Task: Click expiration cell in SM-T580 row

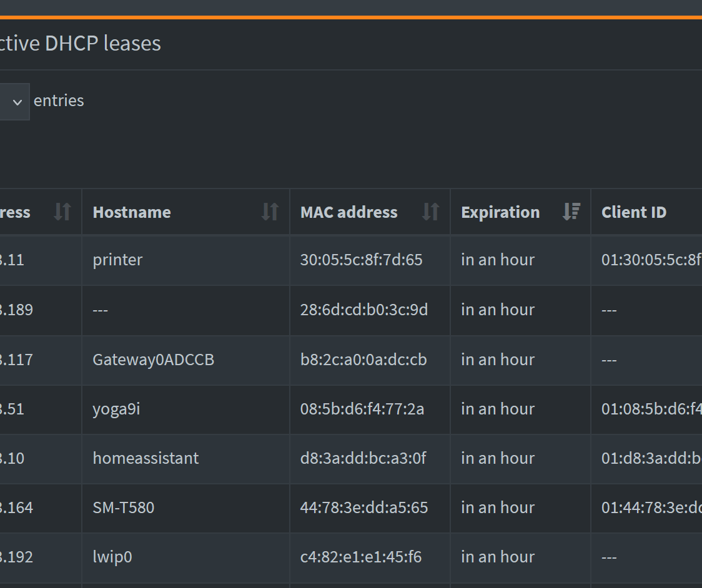Action: (520, 508)
